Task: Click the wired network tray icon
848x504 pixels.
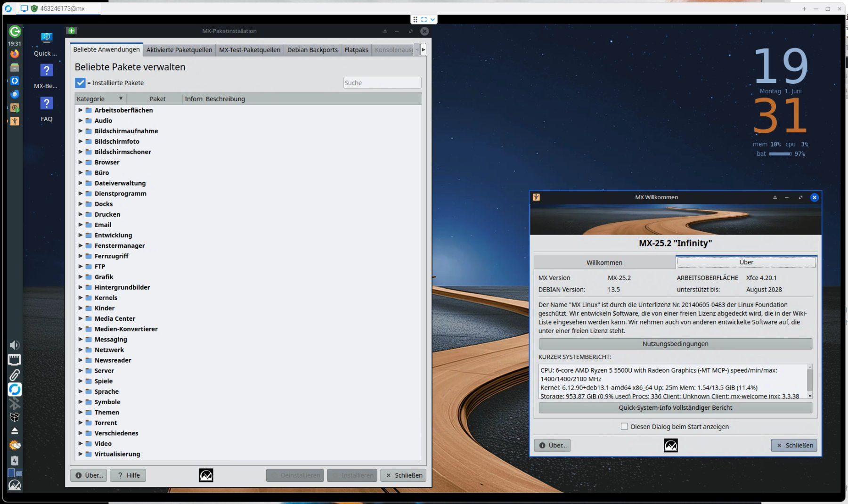Action: click(15, 360)
